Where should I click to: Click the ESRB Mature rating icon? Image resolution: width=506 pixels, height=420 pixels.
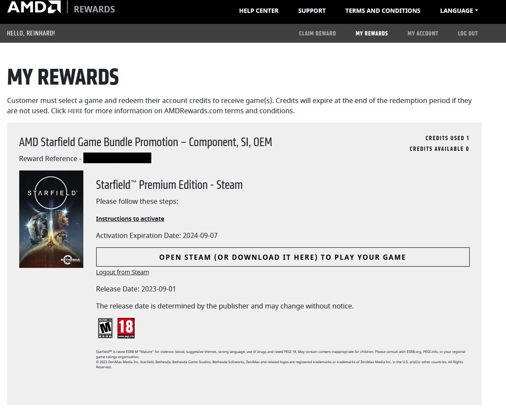point(105,328)
